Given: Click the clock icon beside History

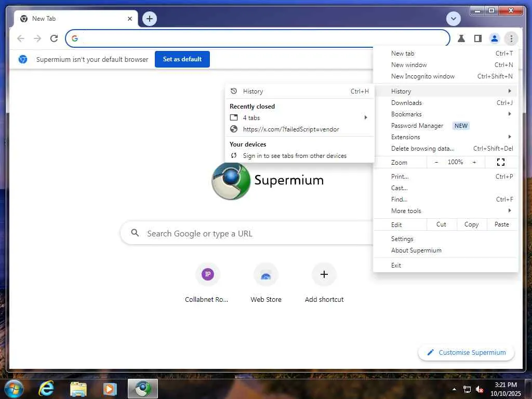Looking at the screenshot, I should tap(234, 91).
